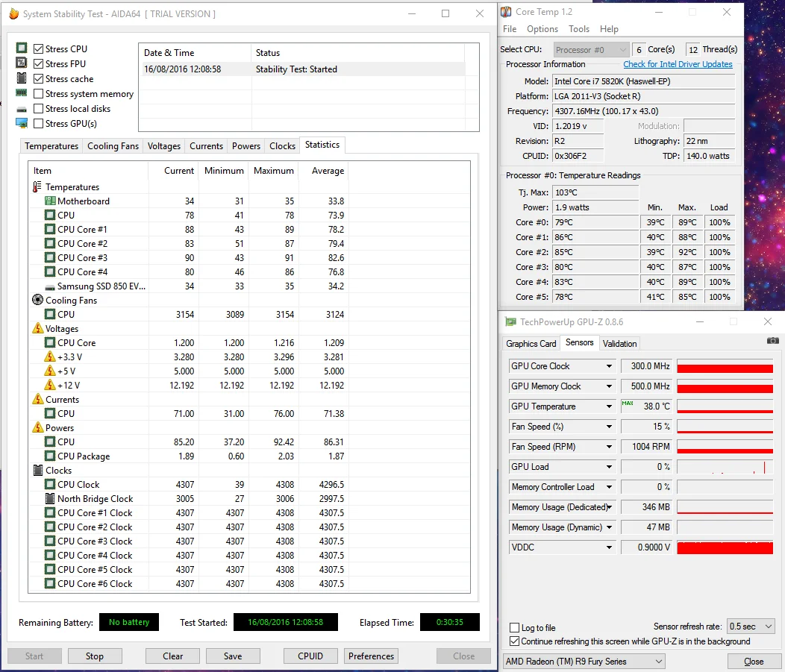Click the AIDA64 flame icon in title bar

click(13, 13)
